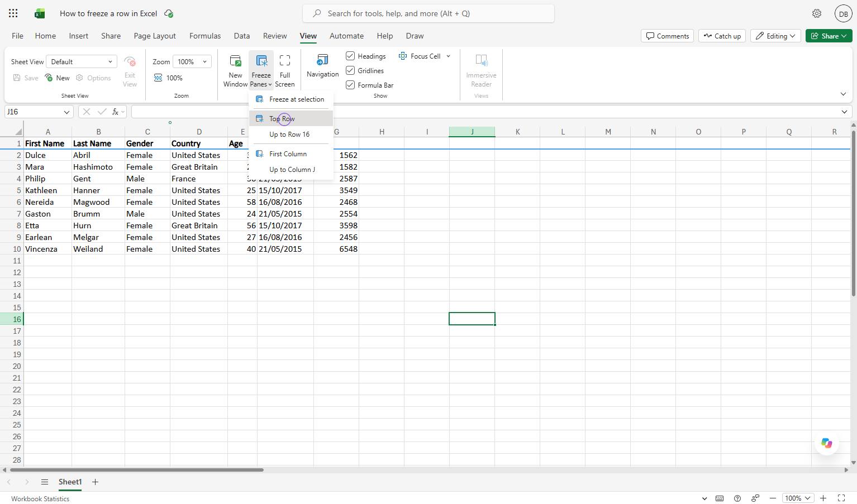The height and width of the screenshot is (504, 857).
Task: Open the Copilot icon
Action: (x=826, y=443)
